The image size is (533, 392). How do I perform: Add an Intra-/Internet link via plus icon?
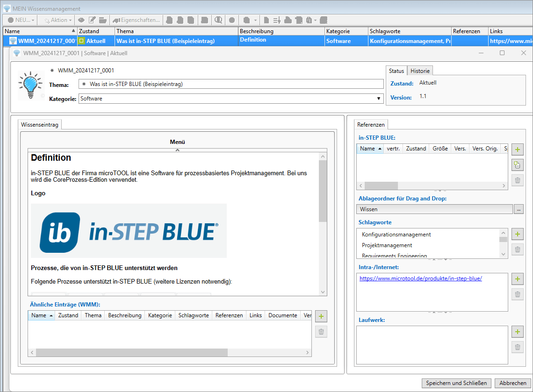(517, 278)
